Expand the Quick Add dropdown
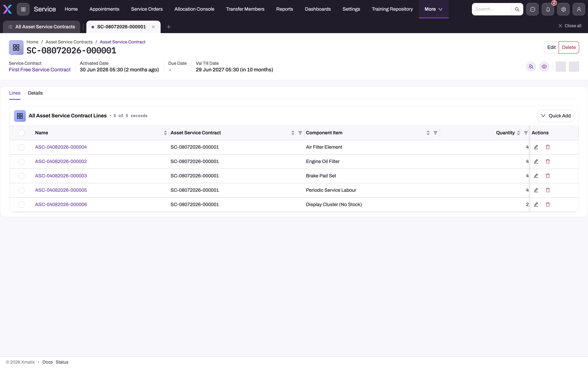This screenshot has width=588, height=368. (x=556, y=116)
